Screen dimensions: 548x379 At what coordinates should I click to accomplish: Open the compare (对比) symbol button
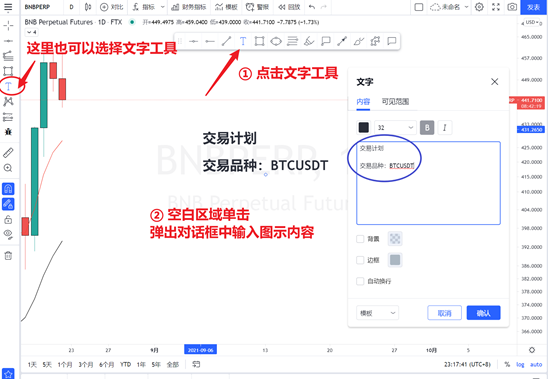(112, 7)
